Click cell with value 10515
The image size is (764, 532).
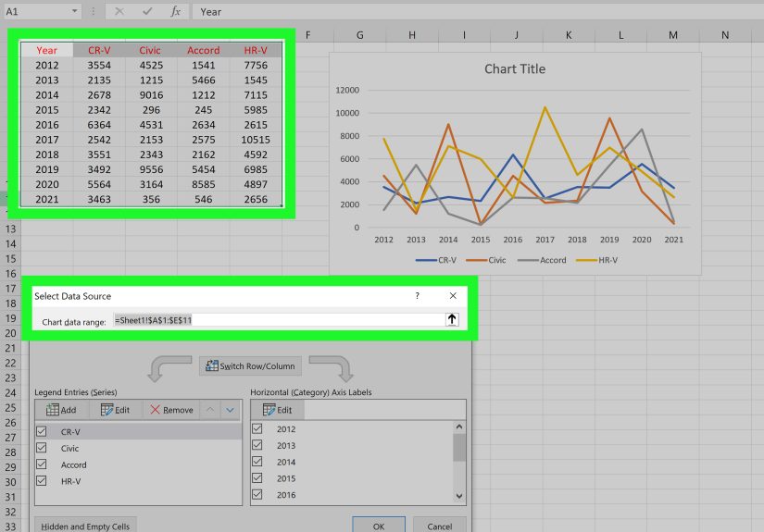[256, 140]
